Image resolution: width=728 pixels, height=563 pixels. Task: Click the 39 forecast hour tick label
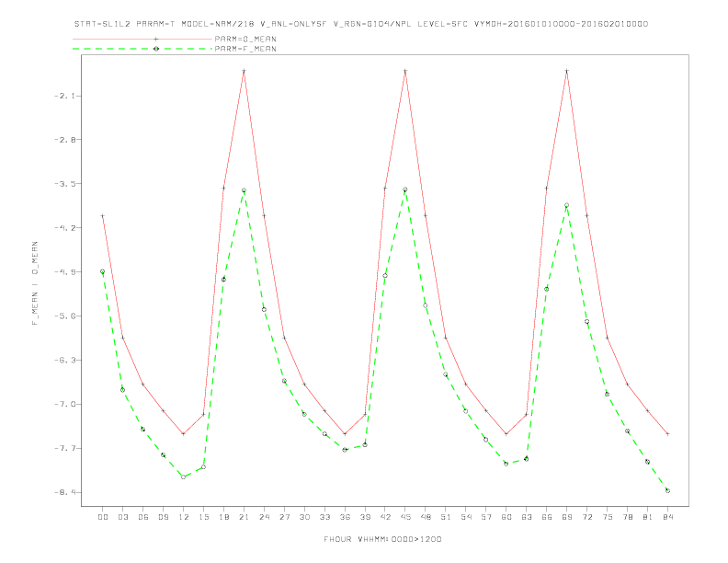[365, 517]
